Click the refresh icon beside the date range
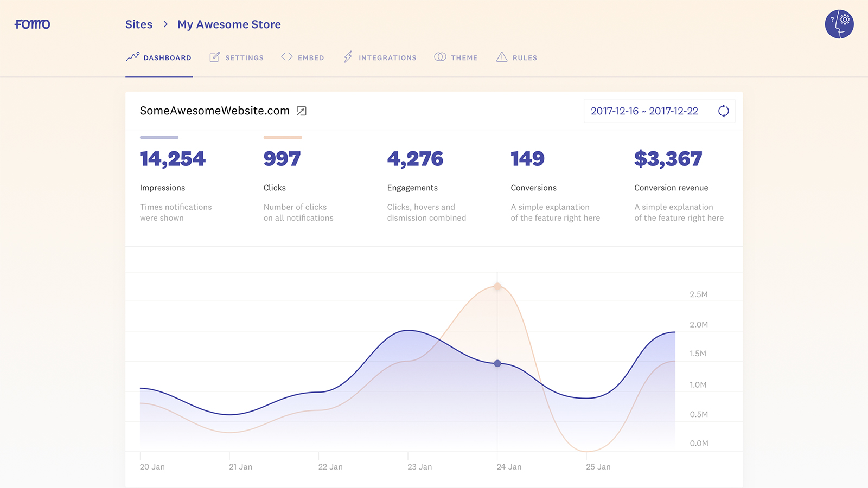The width and height of the screenshot is (868, 488). (724, 111)
